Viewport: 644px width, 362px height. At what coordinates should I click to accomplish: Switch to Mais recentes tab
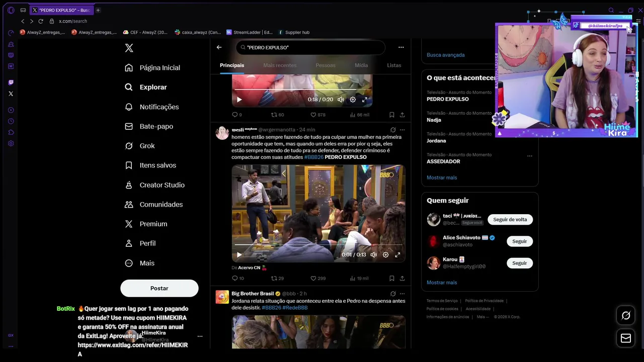point(280,65)
